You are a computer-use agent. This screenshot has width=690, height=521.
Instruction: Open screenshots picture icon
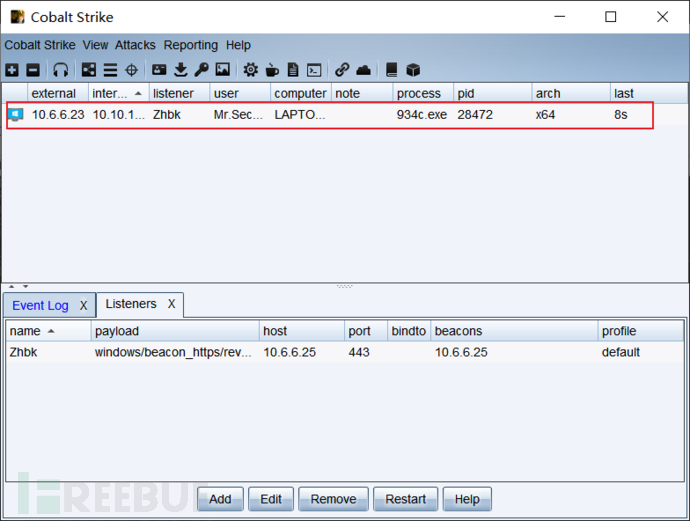tap(223, 70)
